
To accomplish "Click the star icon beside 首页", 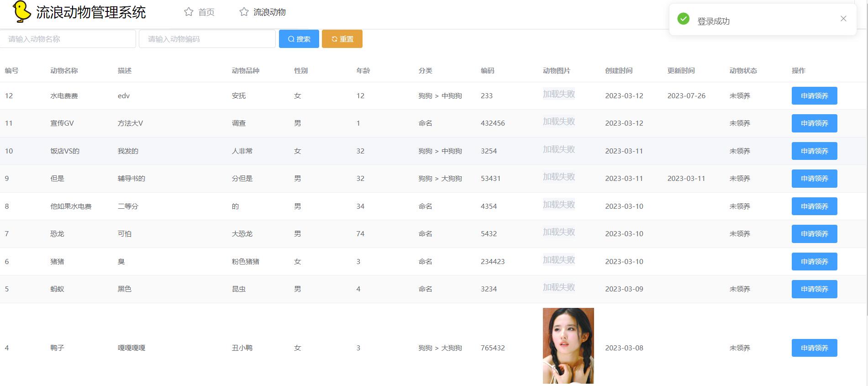I will tap(189, 12).
